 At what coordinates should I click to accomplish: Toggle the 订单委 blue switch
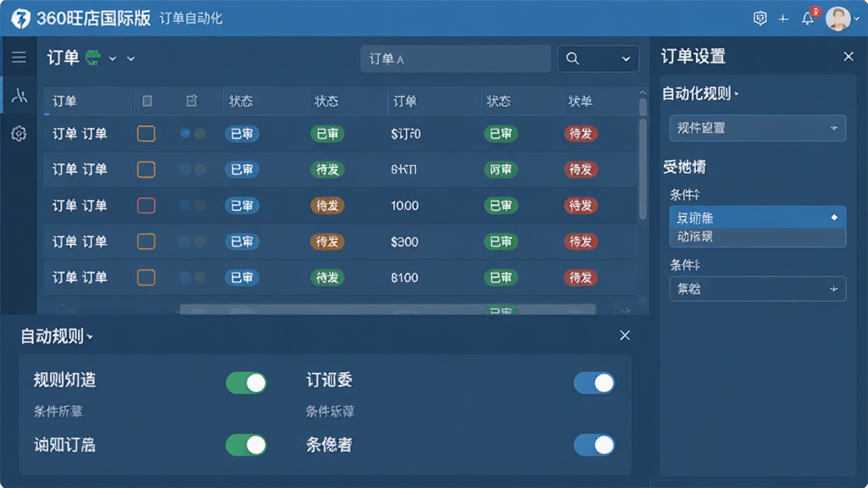click(x=594, y=383)
